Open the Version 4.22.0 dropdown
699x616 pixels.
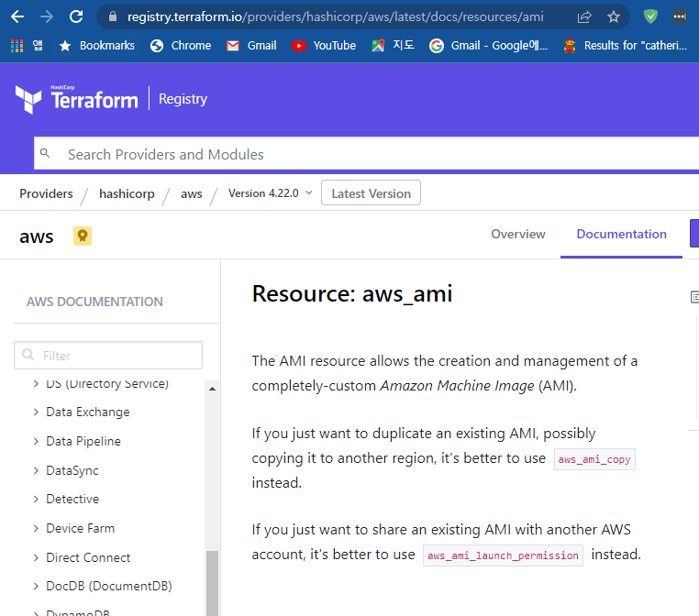270,193
